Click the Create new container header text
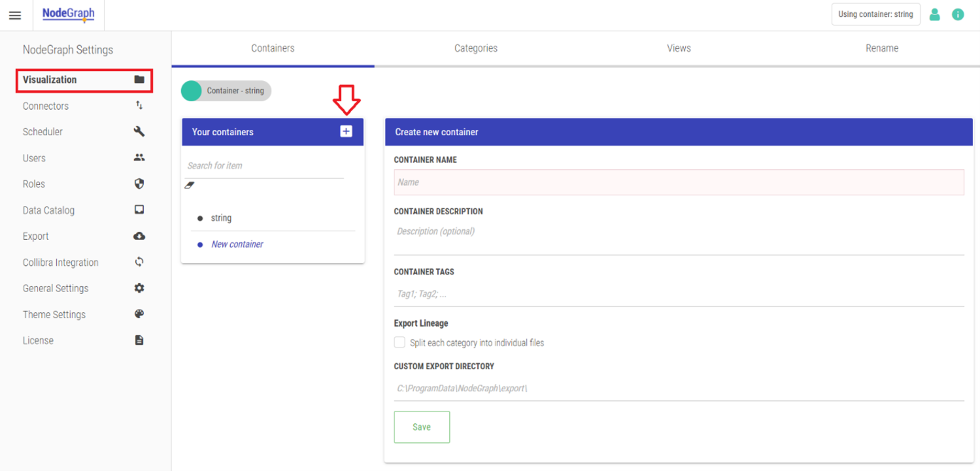Viewport: 980px width, 471px height. (x=436, y=132)
